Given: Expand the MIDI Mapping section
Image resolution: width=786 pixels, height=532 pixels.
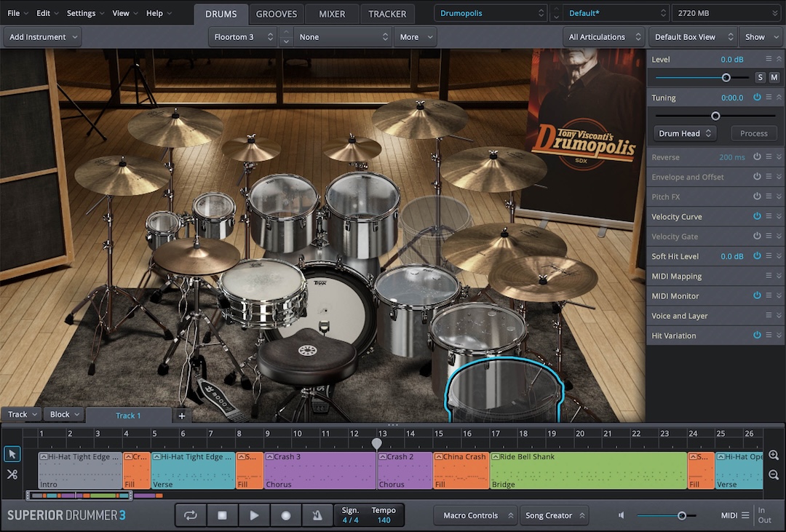Looking at the screenshot, I should tap(779, 276).
